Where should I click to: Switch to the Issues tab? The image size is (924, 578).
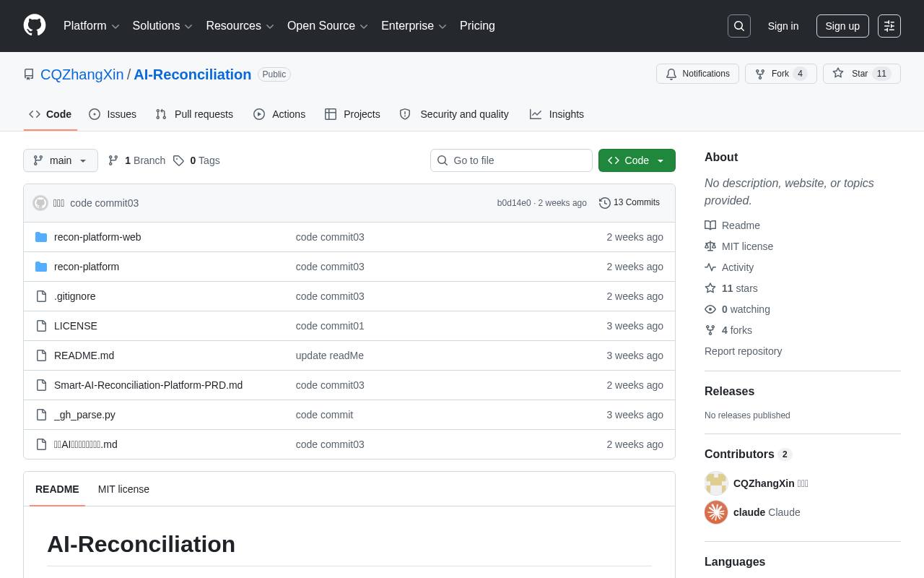pos(113,114)
